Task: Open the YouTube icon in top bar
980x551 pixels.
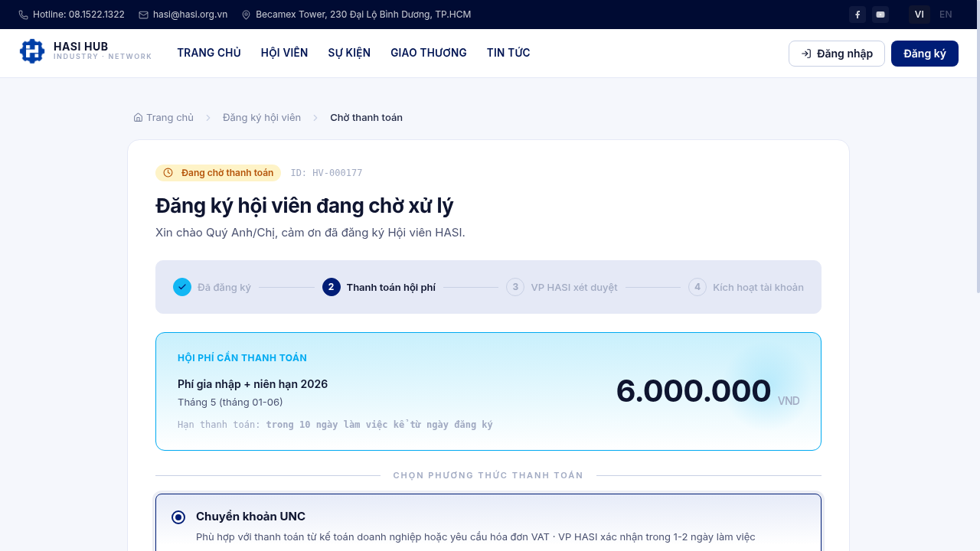Action: pos(880,15)
